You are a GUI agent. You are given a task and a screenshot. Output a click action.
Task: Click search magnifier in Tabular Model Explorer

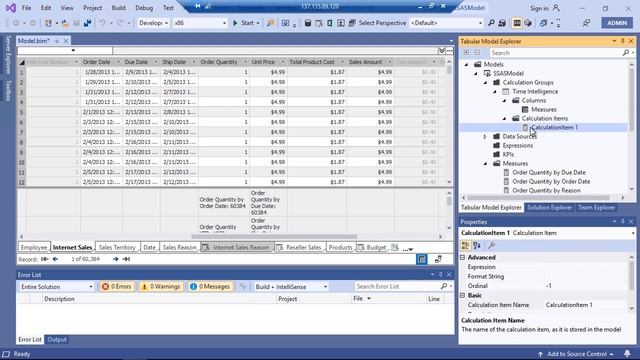(x=626, y=53)
